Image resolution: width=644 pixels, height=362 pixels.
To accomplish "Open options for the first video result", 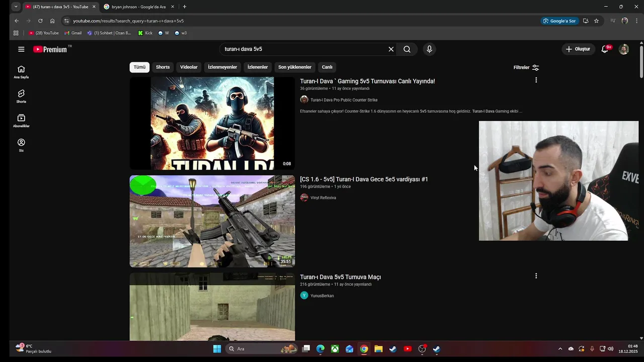I will point(536,80).
